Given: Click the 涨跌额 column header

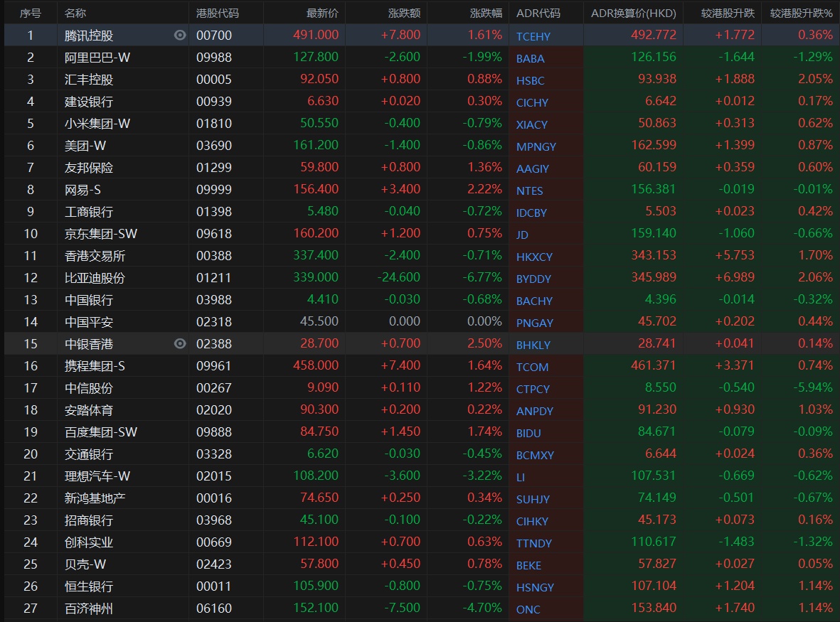Looking at the screenshot, I should click(x=404, y=13).
